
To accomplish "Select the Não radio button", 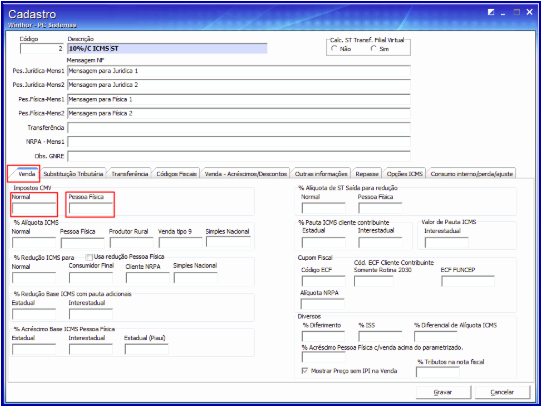I will point(334,49).
